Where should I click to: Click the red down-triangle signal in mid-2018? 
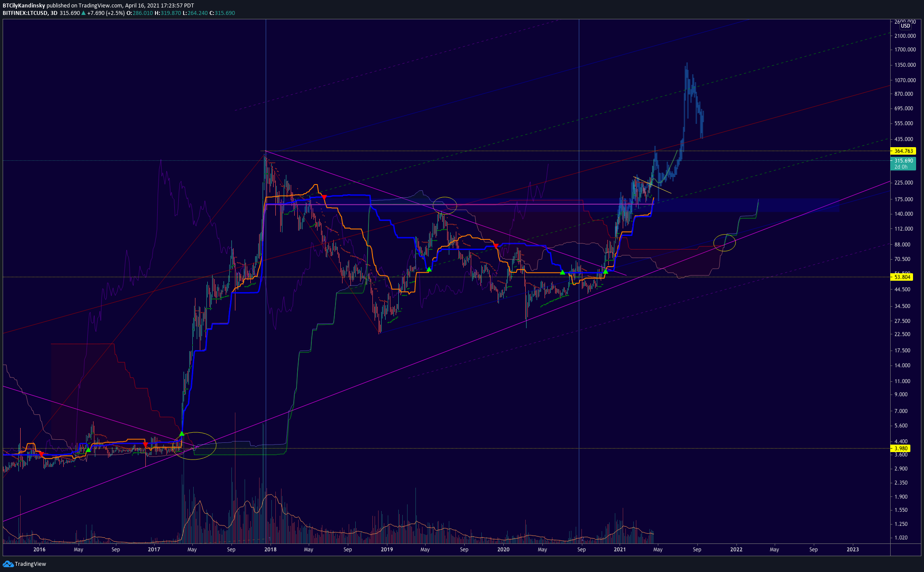324,198
